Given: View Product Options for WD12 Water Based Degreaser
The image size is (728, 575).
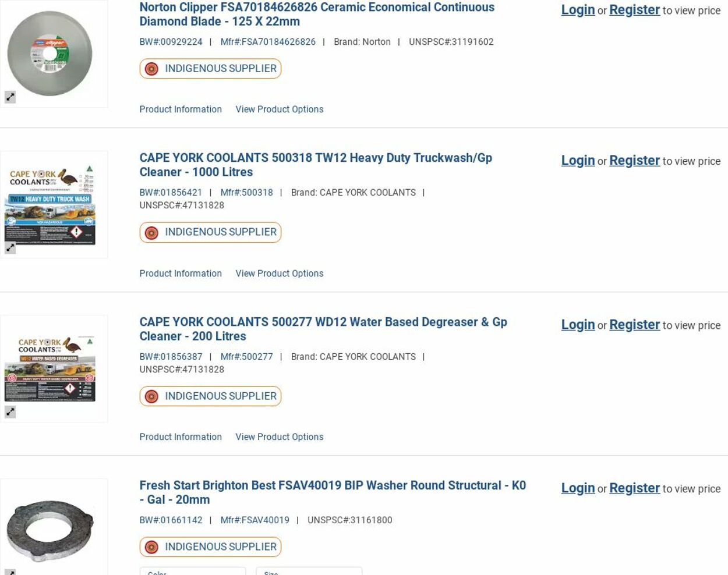Looking at the screenshot, I should (279, 437).
